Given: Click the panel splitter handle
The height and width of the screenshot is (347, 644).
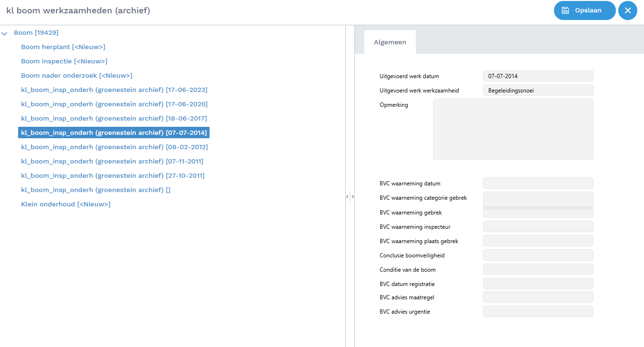Looking at the screenshot, I should (x=350, y=196).
